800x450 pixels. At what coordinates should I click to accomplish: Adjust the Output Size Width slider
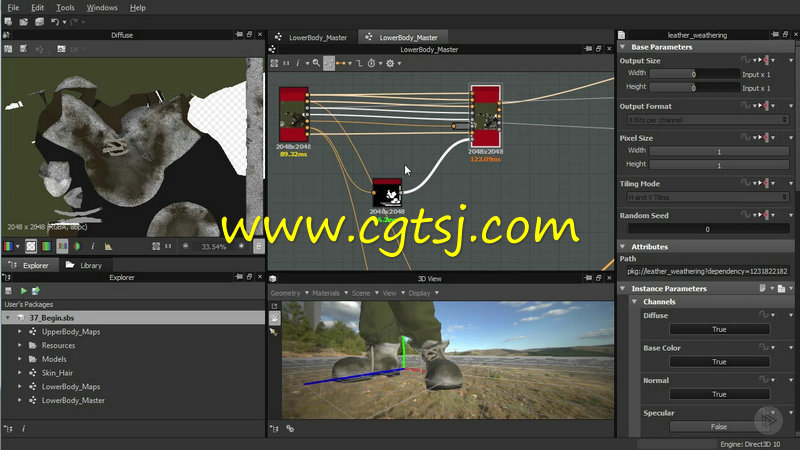[694, 74]
